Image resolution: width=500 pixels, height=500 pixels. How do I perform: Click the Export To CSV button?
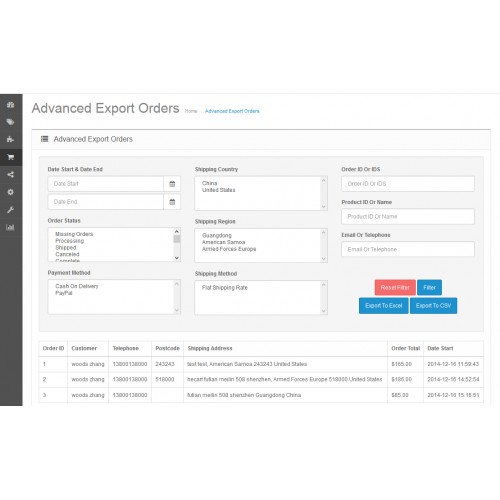433,306
